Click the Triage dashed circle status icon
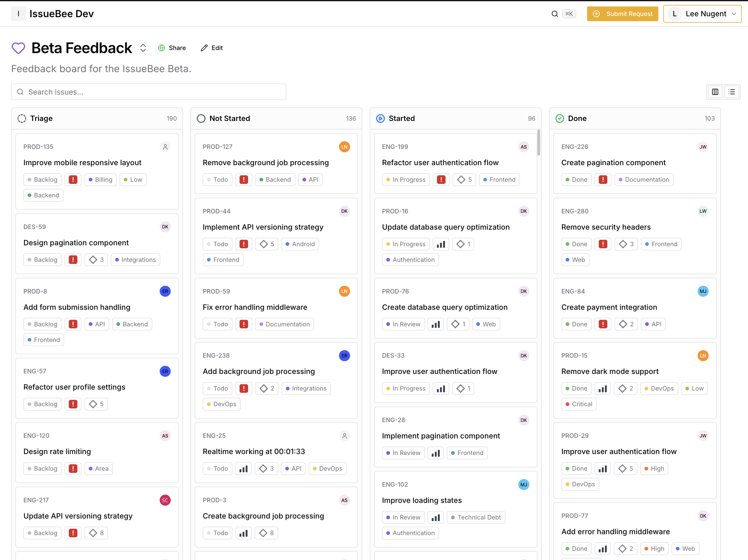This screenshot has width=748, height=560. pos(21,119)
